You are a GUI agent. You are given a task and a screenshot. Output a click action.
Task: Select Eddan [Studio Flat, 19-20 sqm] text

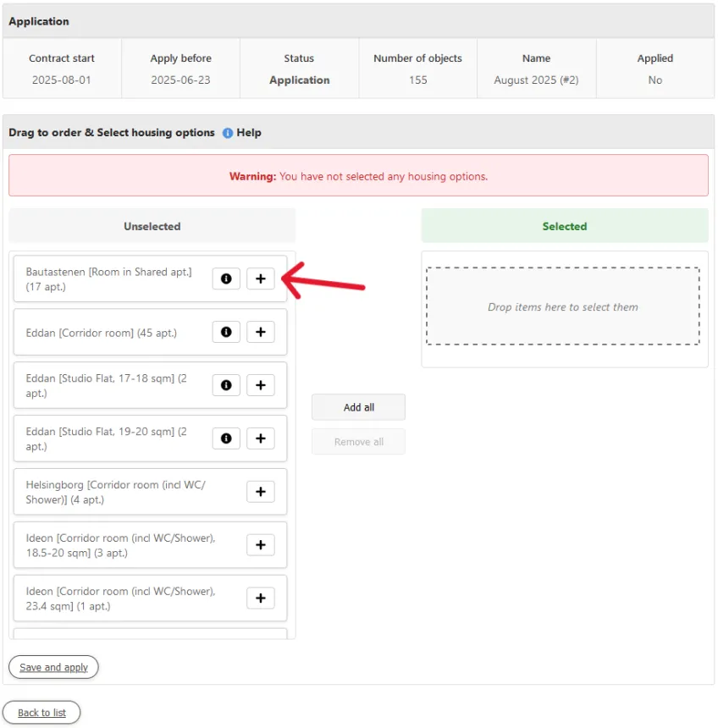point(107,438)
